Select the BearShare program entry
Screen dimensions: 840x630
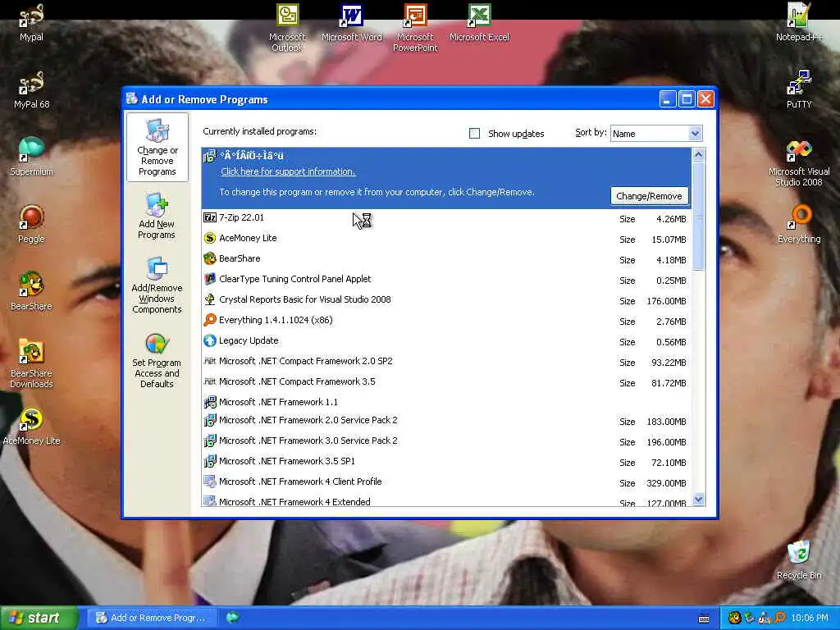[x=446, y=259]
